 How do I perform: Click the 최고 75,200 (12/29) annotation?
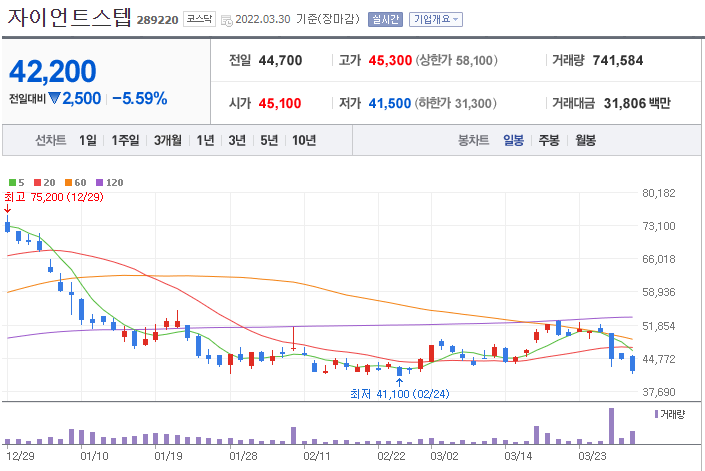(54, 197)
